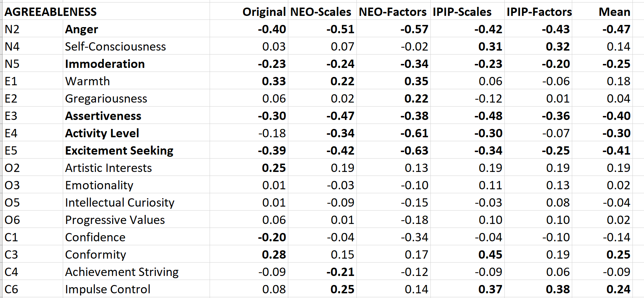Select Progressive Values NEO-Factors value -0.18
This screenshot has height=298, width=644.
(414, 220)
